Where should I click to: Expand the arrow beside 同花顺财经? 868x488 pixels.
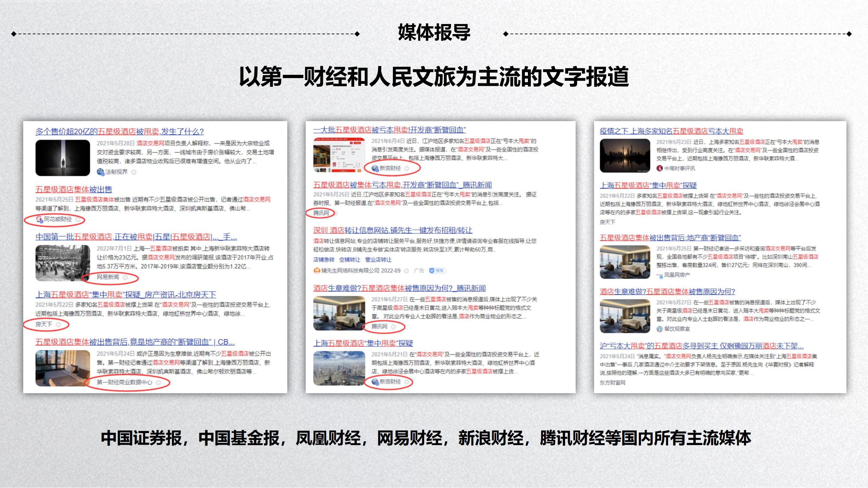[78, 220]
